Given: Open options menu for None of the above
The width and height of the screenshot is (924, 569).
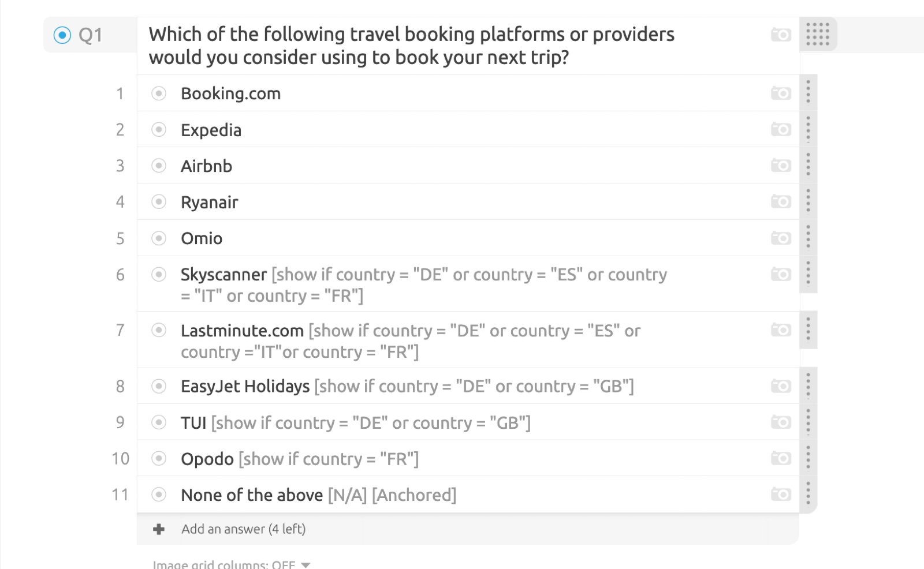Looking at the screenshot, I should tap(808, 494).
